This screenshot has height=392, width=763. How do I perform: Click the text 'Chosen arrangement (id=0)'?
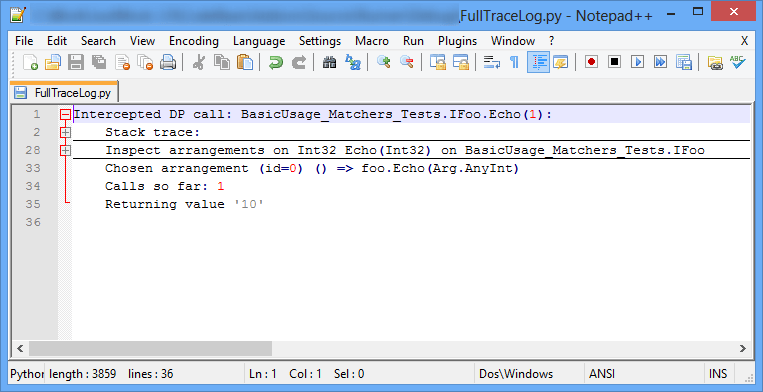[204, 168]
